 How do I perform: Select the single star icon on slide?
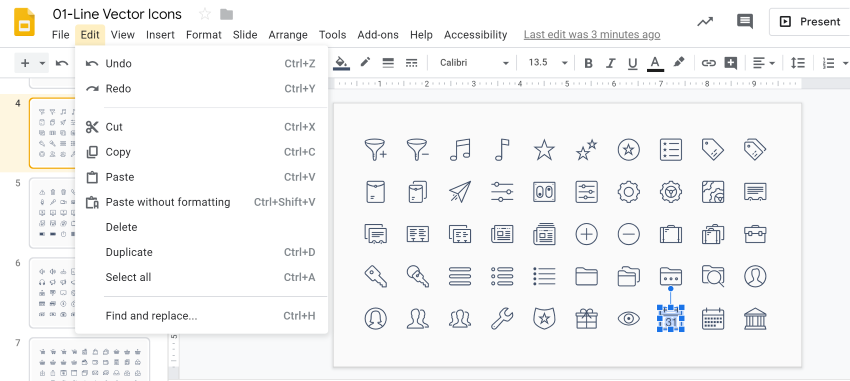544,150
